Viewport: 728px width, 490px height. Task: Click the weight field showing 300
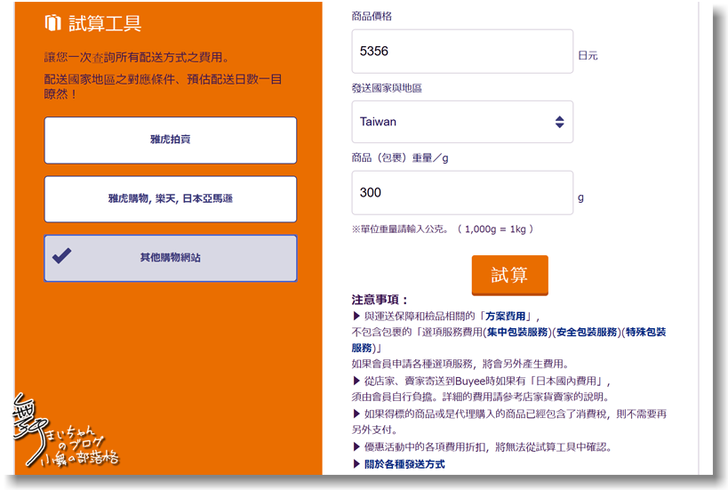(462, 193)
